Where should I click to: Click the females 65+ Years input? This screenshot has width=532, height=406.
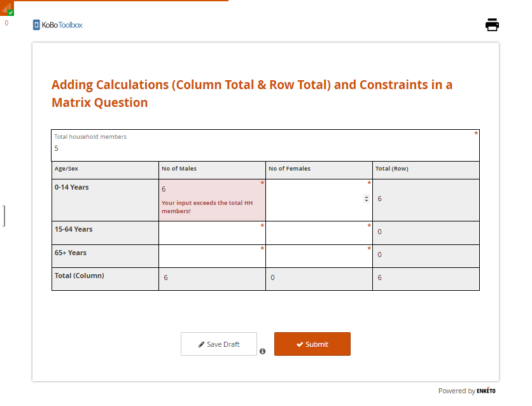click(x=319, y=256)
